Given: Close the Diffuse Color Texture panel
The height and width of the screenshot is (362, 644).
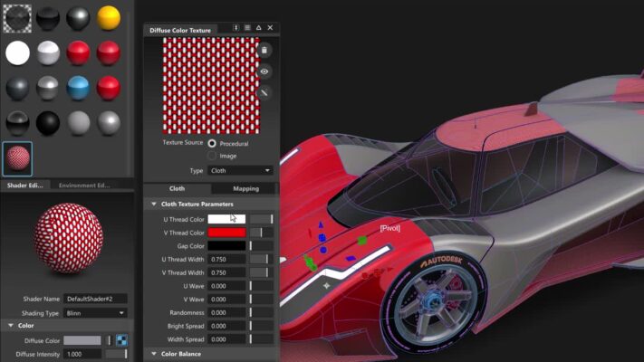Looking at the screenshot, I should (x=270, y=27).
